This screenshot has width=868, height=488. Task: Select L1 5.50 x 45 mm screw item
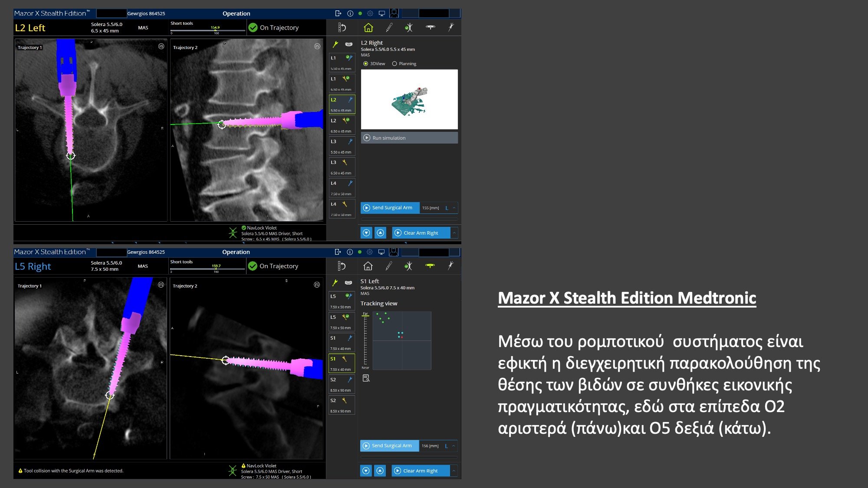point(342,62)
